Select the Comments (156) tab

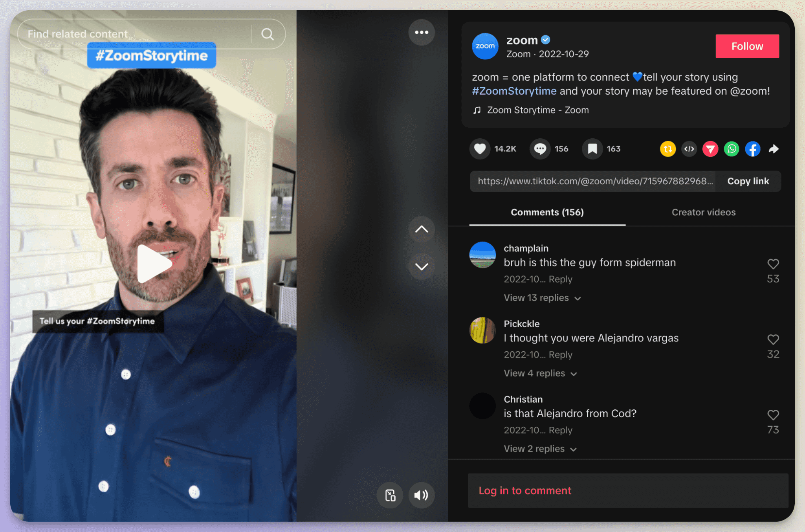pyautogui.click(x=547, y=212)
